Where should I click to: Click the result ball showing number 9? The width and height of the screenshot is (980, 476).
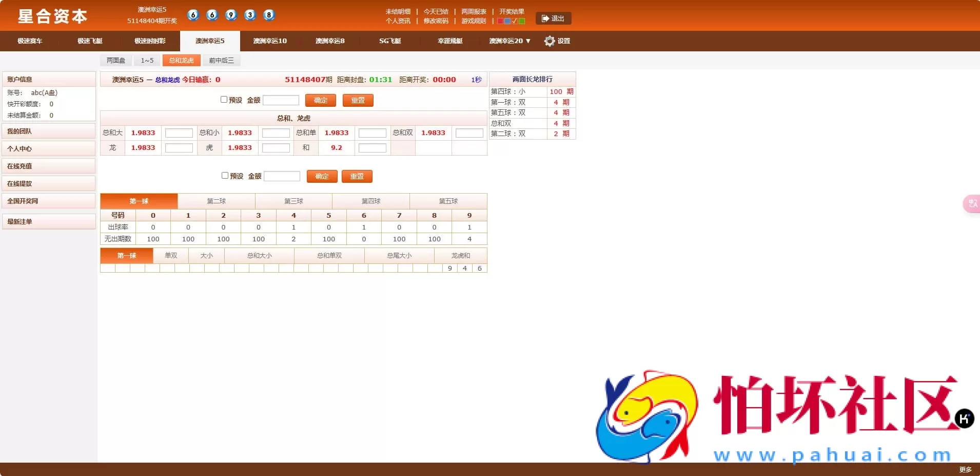tap(231, 15)
